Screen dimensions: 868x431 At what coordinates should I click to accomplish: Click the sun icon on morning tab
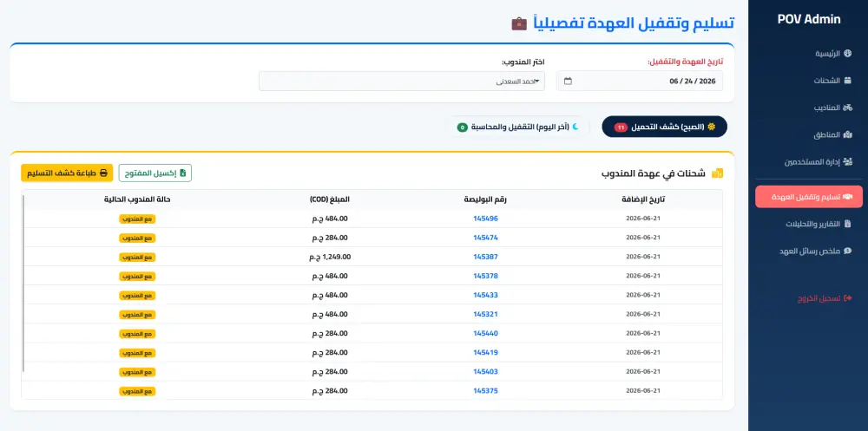(x=712, y=127)
